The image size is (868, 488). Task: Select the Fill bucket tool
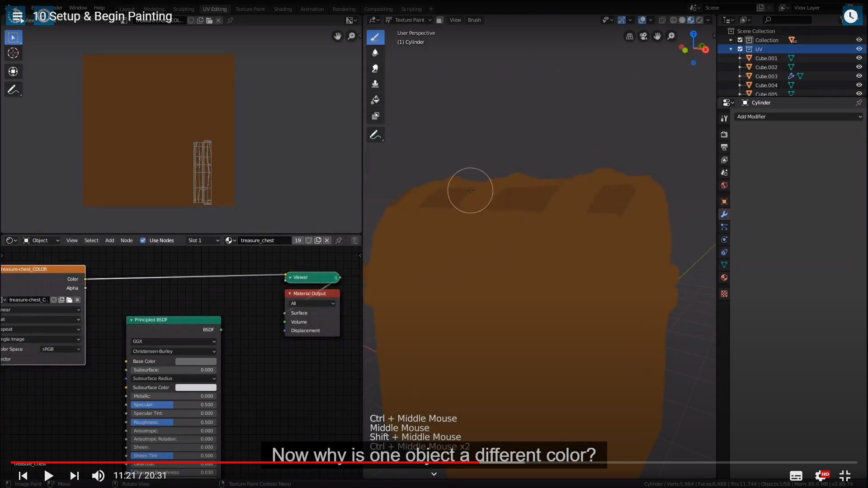pos(375,100)
